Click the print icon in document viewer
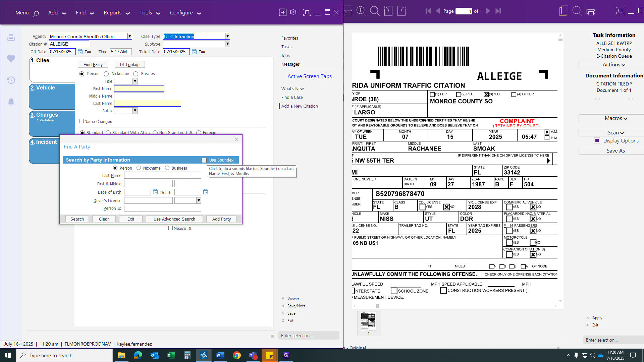The height and width of the screenshot is (362, 644). pos(591,11)
